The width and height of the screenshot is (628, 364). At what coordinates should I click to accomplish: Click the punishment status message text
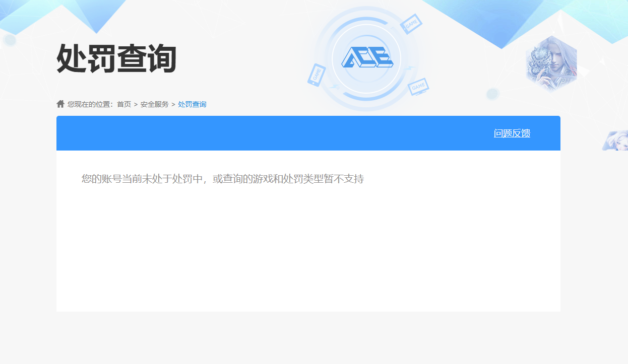pyautogui.click(x=223, y=178)
